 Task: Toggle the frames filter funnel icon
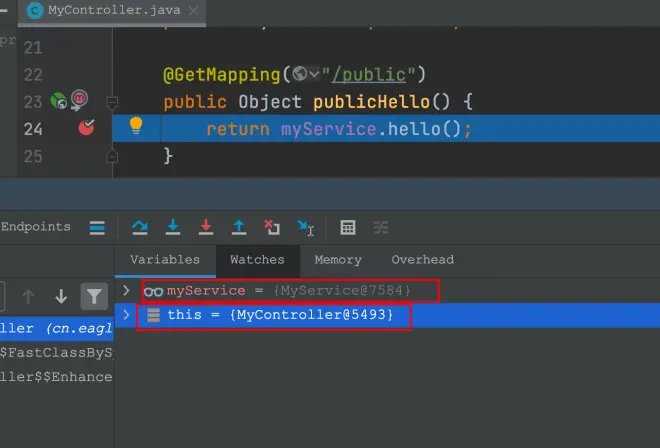[94, 296]
